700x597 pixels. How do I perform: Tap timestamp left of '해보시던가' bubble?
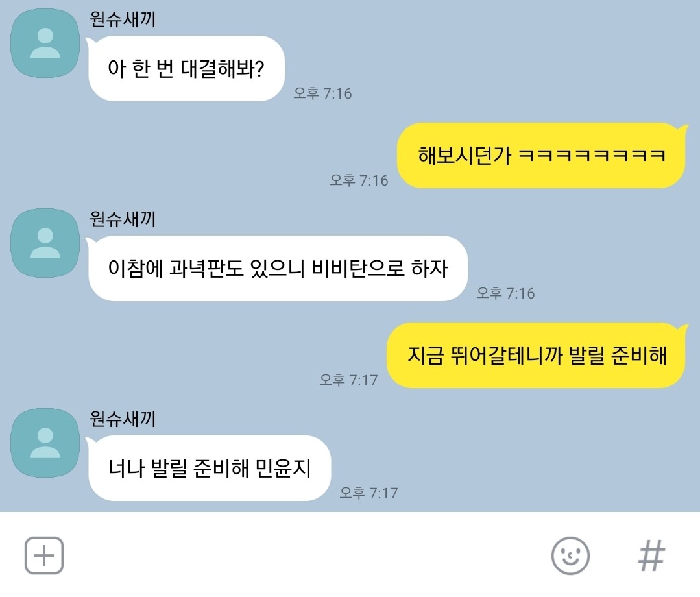coord(359,180)
